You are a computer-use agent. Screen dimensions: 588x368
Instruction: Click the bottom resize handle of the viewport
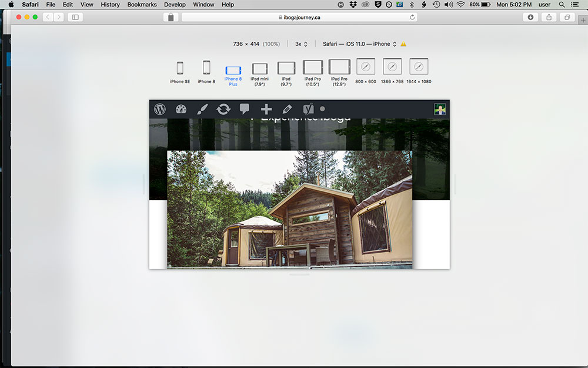(x=299, y=274)
